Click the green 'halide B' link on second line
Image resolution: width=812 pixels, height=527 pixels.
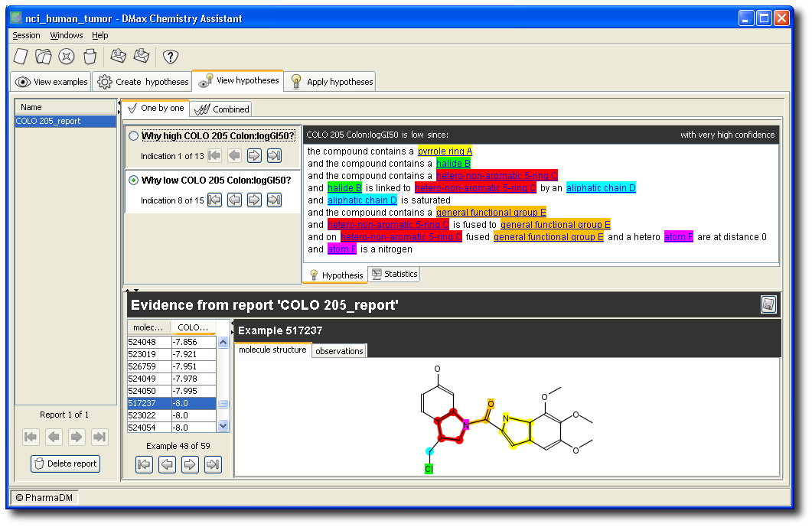[453, 164]
